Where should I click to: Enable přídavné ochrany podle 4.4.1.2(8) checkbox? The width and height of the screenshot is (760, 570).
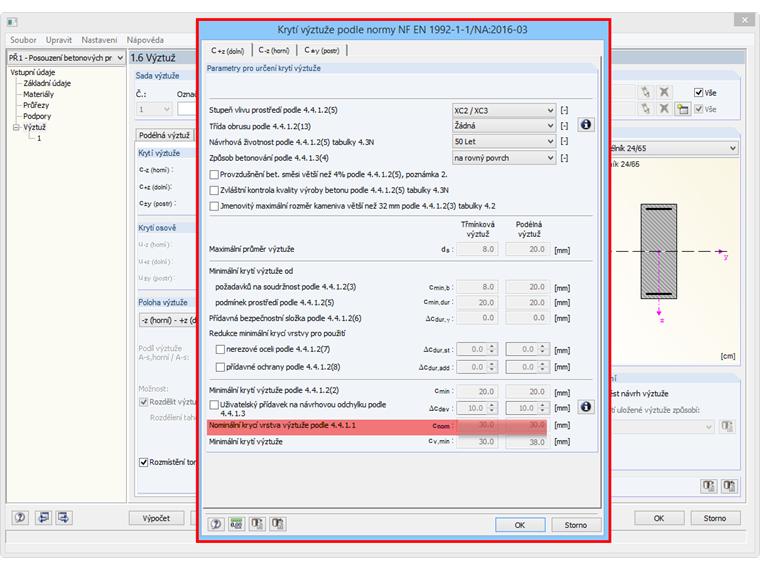click(220, 367)
